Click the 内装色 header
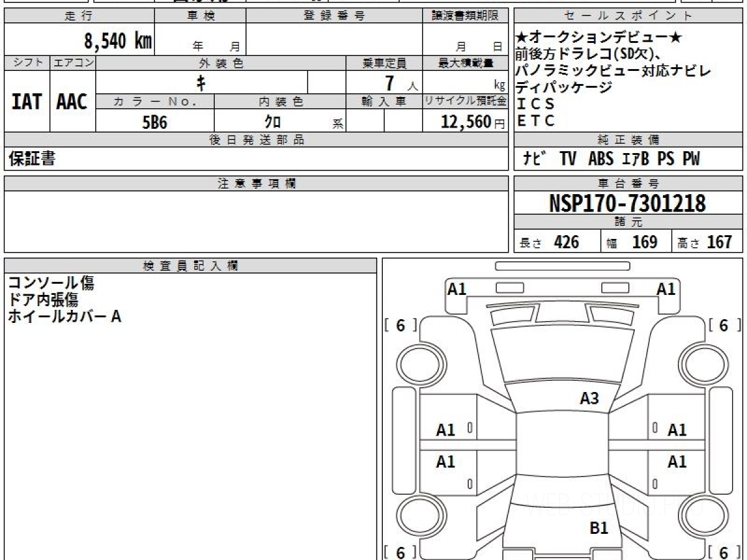The image size is (747, 560). tap(280, 101)
